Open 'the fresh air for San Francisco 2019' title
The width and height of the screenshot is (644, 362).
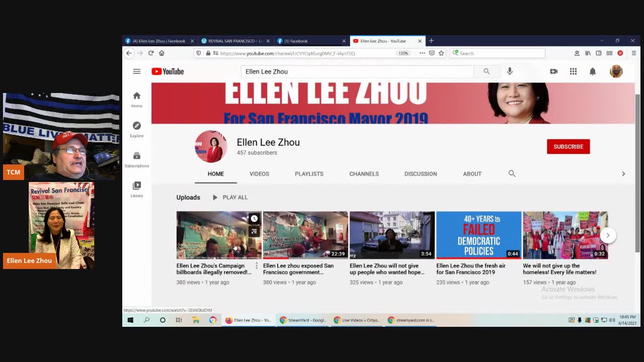point(471,269)
